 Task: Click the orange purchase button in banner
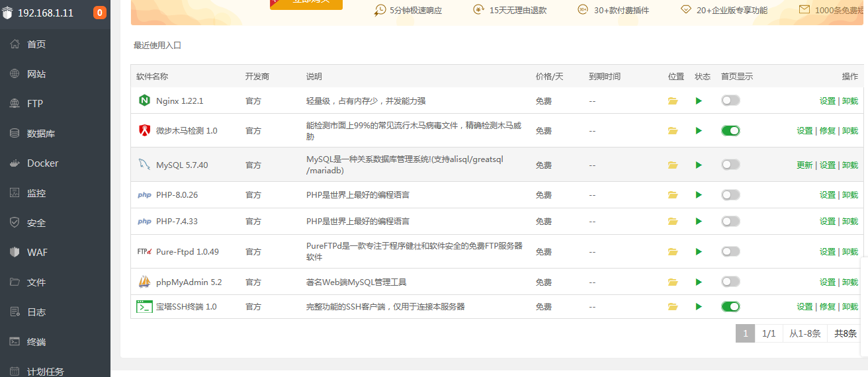point(306,3)
